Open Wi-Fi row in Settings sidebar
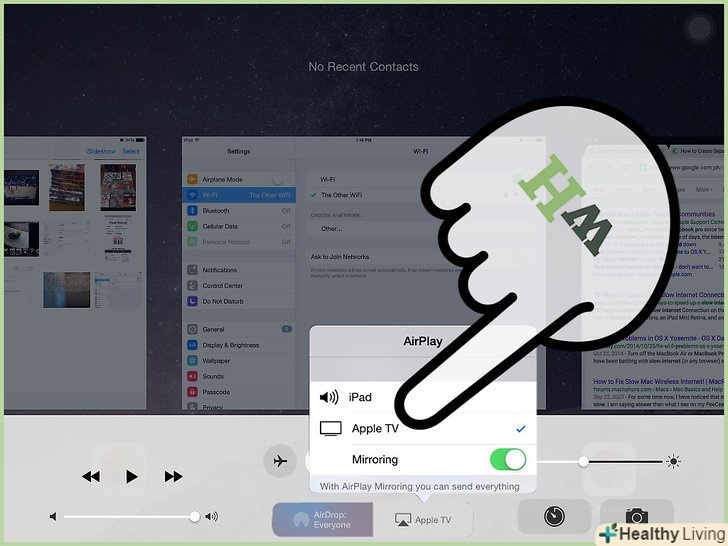 tap(239, 195)
